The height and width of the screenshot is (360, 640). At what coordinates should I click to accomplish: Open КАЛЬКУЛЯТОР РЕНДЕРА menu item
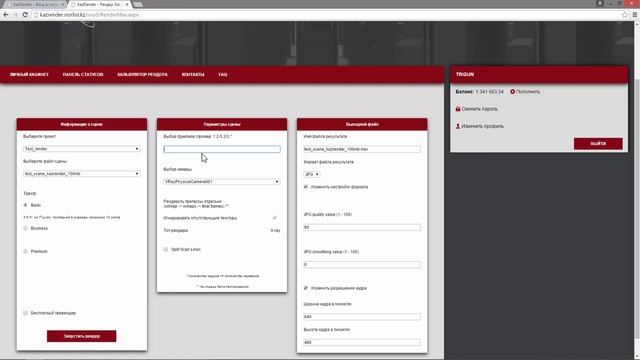tap(142, 75)
